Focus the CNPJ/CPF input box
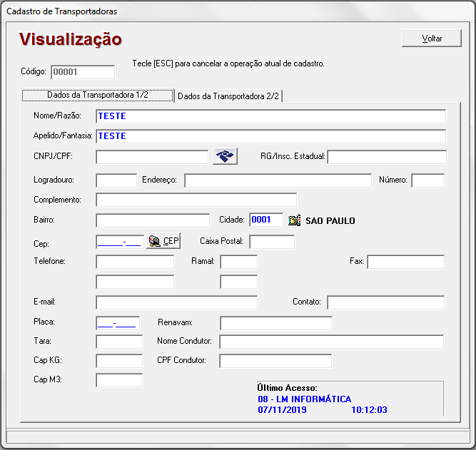Viewport: 476px width, 450px height. [x=152, y=157]
